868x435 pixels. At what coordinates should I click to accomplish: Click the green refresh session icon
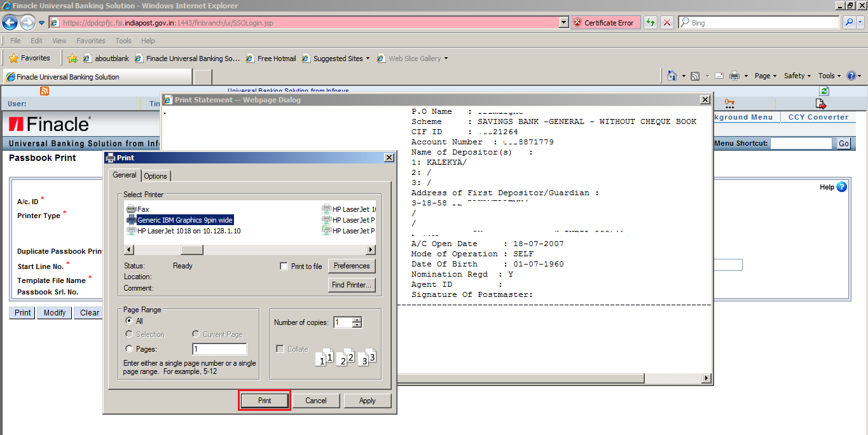[x=824, y=91]
